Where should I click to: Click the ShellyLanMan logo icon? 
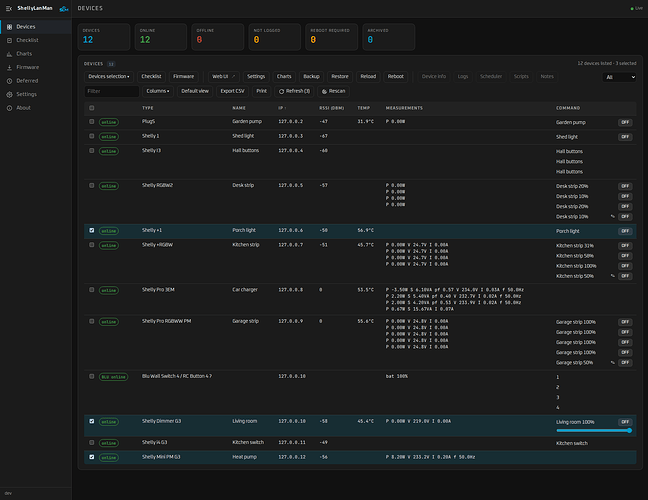pos(64,9)
